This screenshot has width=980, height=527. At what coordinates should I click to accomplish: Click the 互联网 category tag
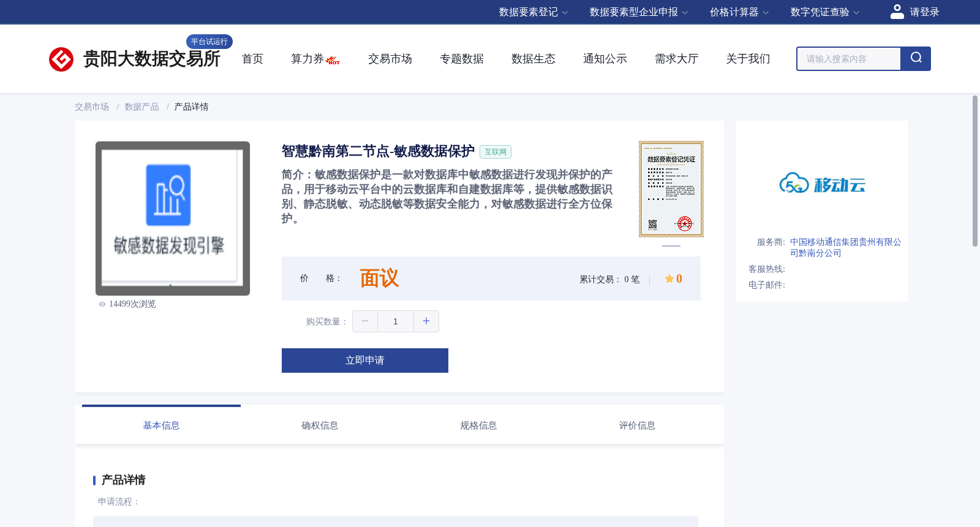[x=496, y=152]
